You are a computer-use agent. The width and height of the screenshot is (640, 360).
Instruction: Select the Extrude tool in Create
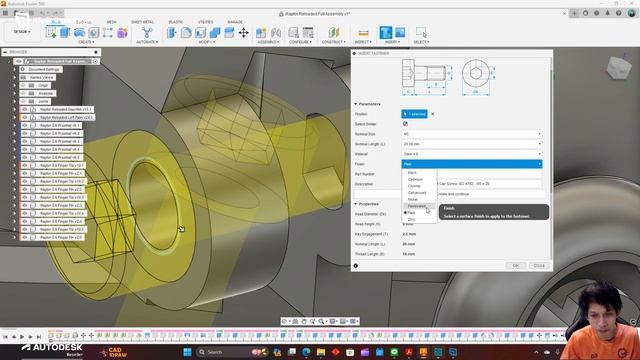pos(65,33)
